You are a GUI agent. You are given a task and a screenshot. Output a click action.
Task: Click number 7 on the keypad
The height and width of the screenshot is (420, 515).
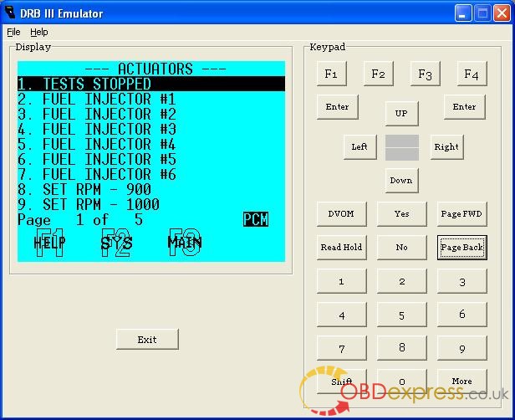point(342,348)
